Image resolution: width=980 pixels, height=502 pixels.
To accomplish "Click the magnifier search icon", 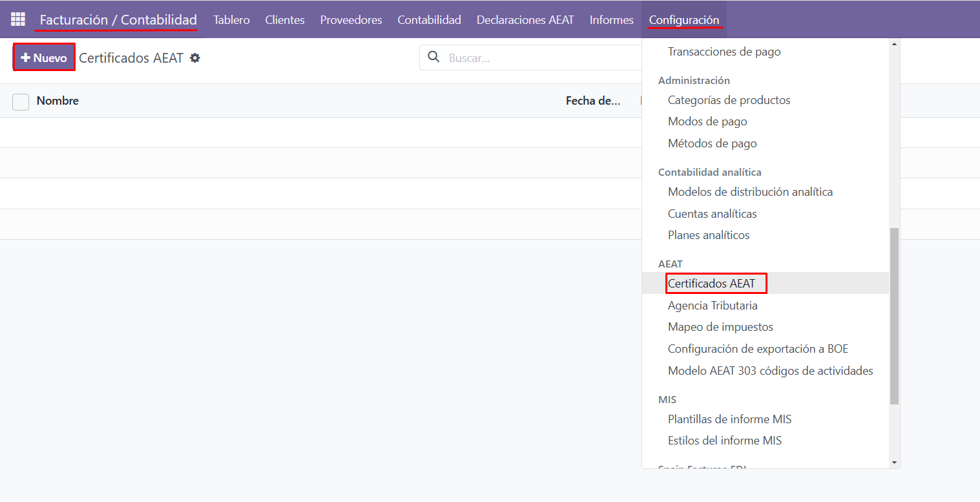I will pos(434,58).
